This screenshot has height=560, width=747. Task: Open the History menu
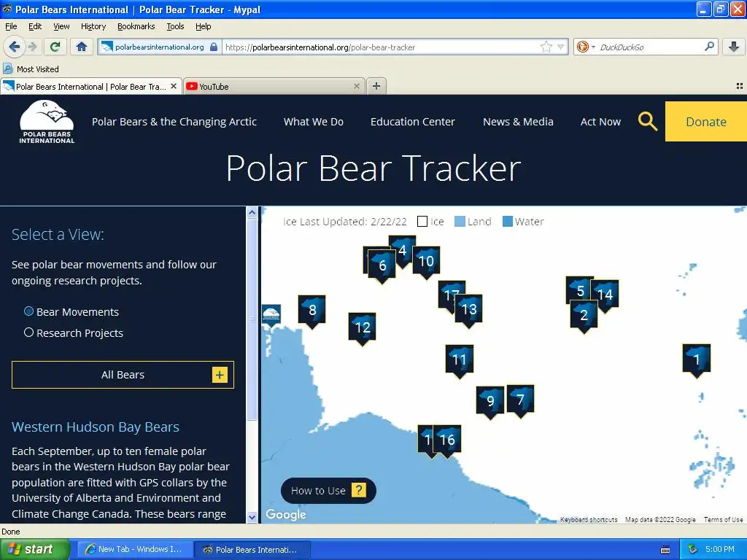[x=93, y=26]
